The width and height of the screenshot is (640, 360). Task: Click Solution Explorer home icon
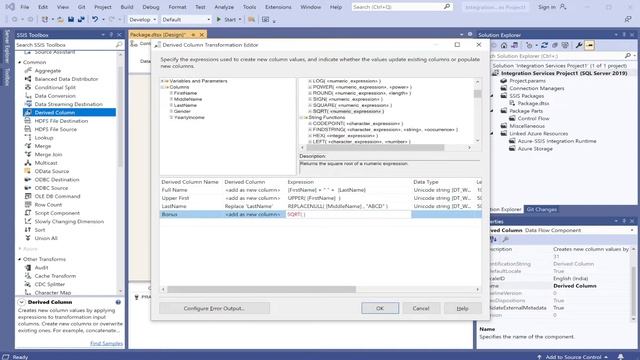tap(504, 45)
